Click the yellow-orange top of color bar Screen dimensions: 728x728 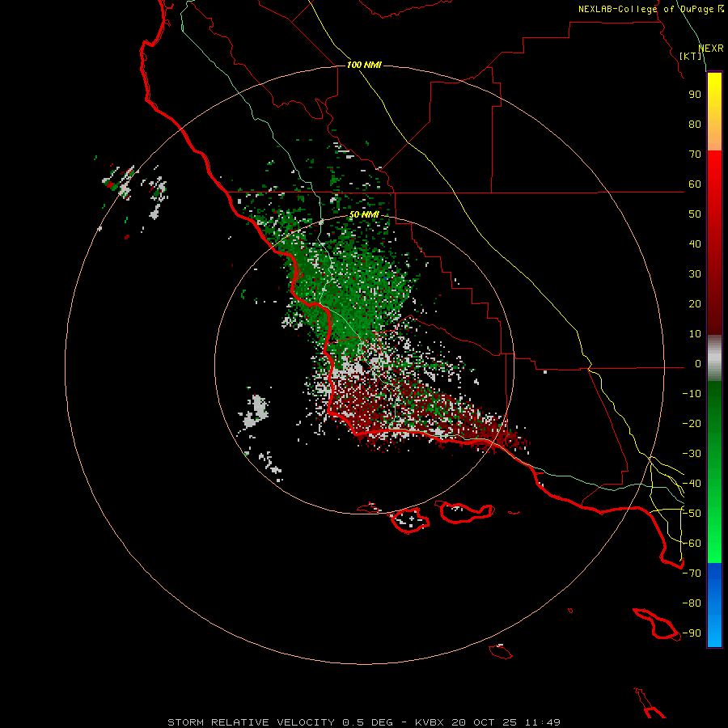714,112
